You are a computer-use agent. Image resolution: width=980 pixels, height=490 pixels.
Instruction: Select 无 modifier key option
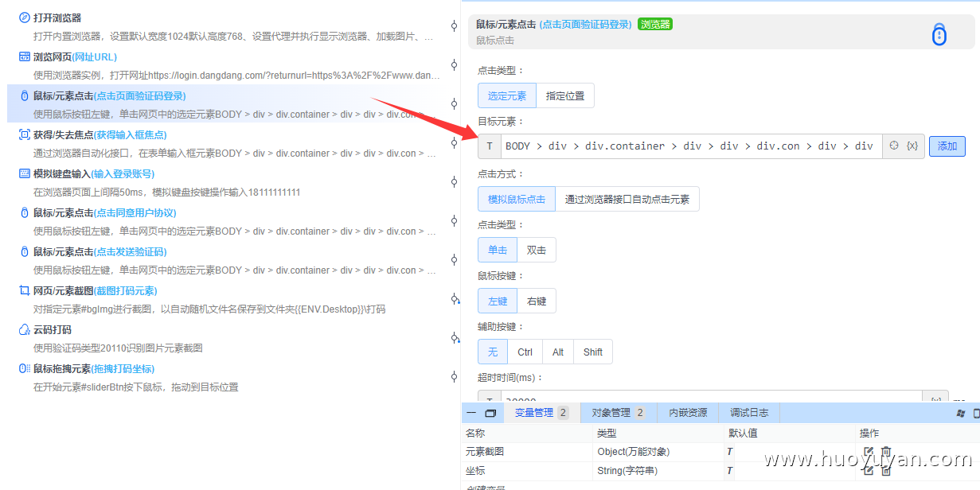493,352
